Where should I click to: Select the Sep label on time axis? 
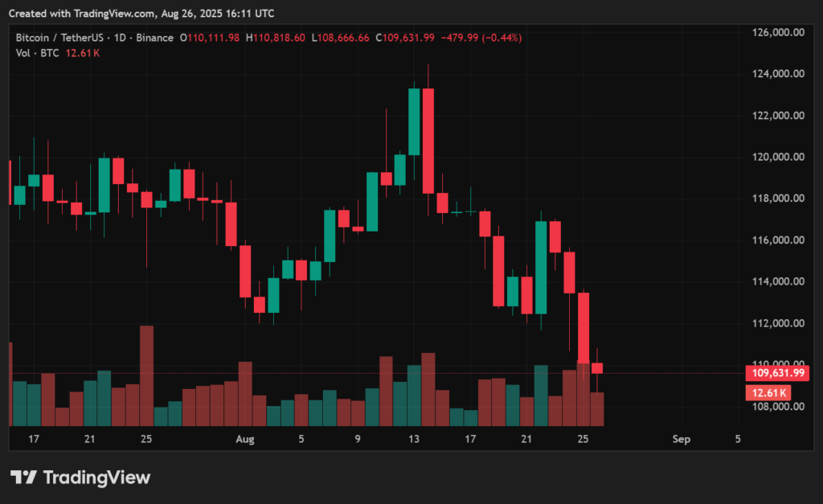click(x=682, y=439)
